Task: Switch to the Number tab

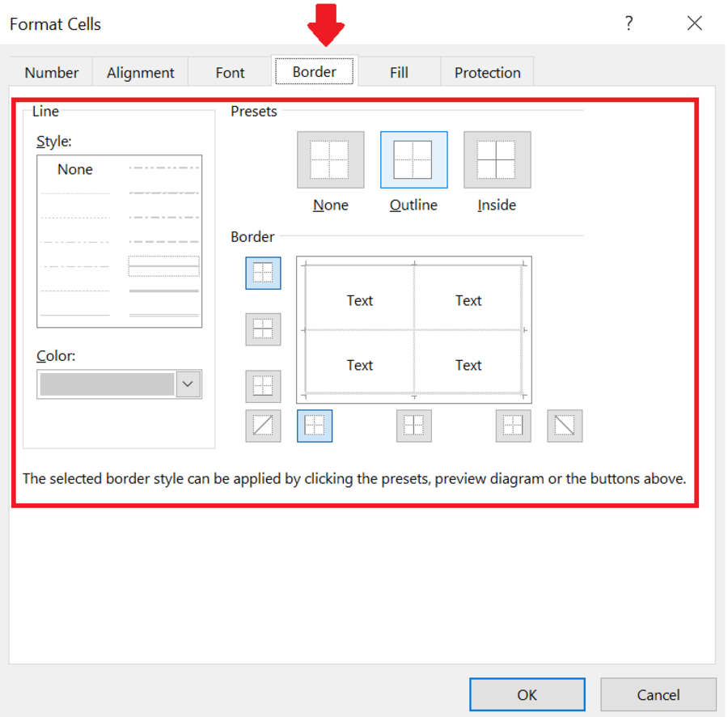Action: point(52,73)
